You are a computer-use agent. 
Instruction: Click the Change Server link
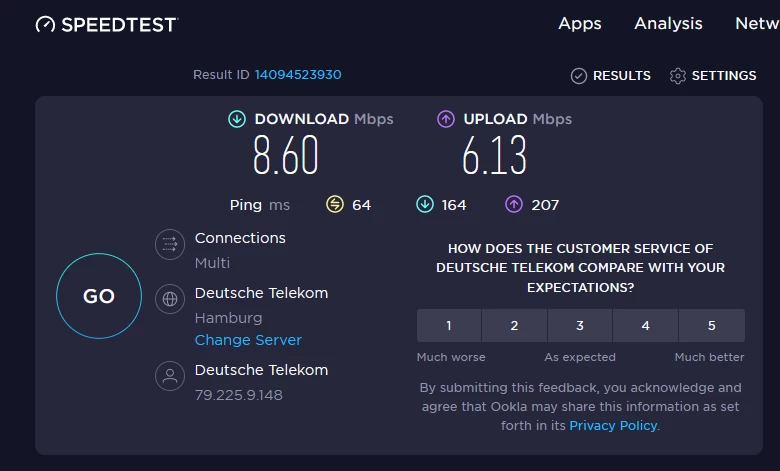coord(248,340)
